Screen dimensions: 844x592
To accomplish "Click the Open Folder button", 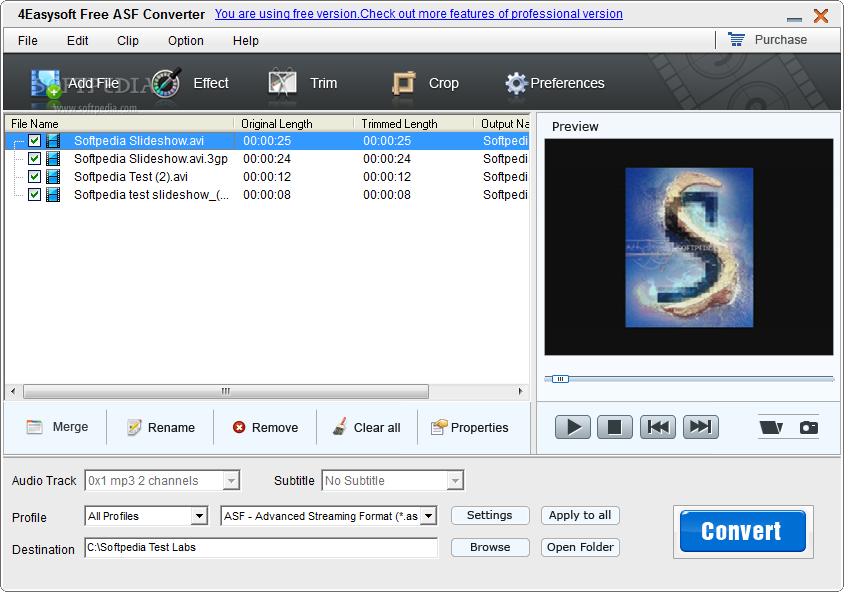I will 580,547.
